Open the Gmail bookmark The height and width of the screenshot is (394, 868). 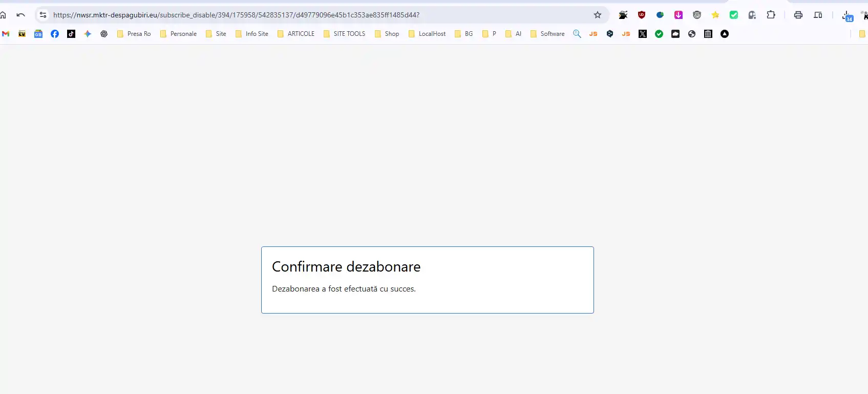click(x=6, y=34)
